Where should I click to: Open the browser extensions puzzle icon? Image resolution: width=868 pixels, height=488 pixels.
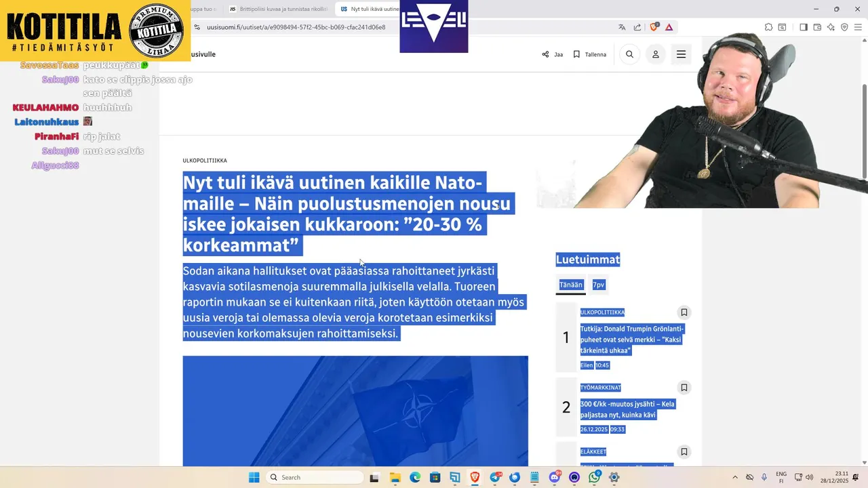coord(768,27)
